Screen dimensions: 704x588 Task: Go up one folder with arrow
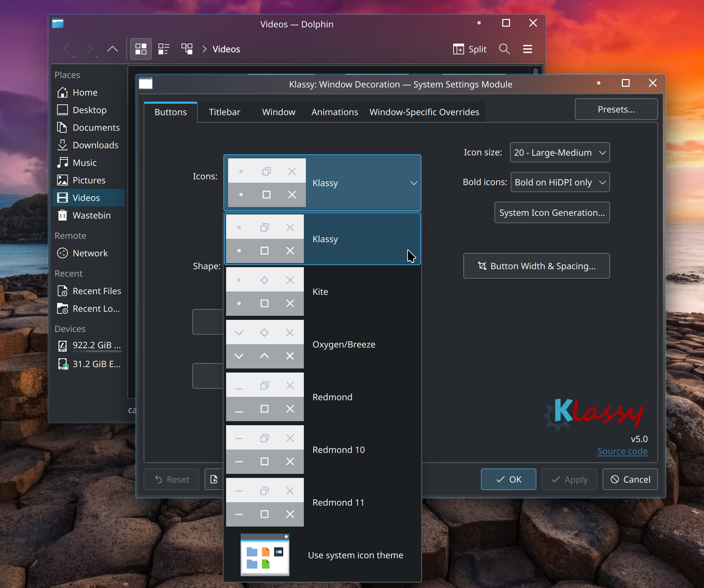[x=113, y=49]
